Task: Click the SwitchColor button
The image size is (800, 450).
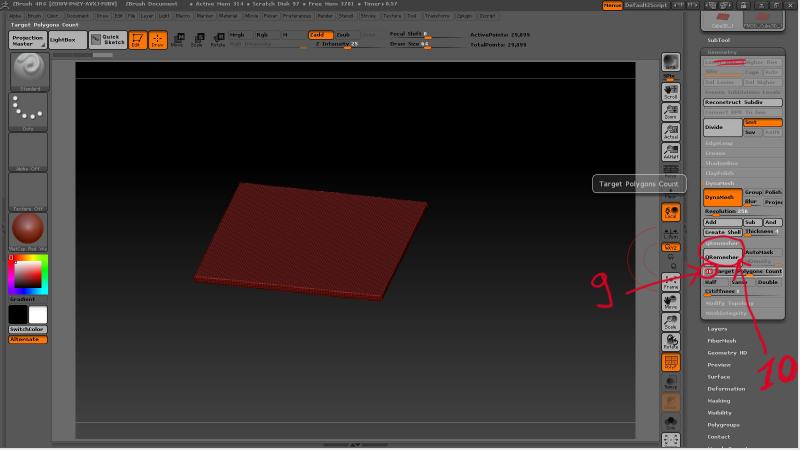Action: [28, 330]
